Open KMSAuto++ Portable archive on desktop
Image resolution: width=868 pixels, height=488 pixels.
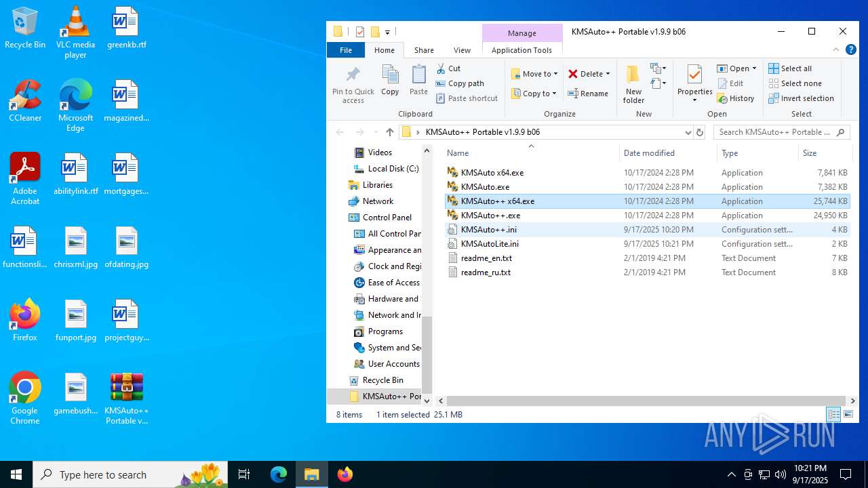(x=126, y=399)
